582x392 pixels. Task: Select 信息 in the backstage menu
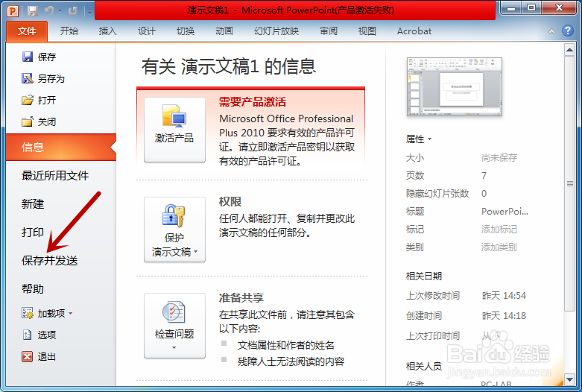[61, 148]
